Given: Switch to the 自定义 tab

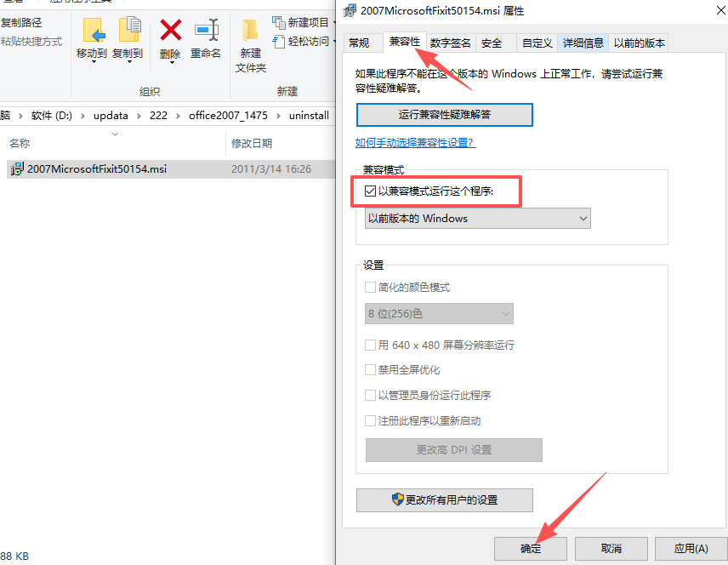Looking at the screenshot, I should pos(537,43).
